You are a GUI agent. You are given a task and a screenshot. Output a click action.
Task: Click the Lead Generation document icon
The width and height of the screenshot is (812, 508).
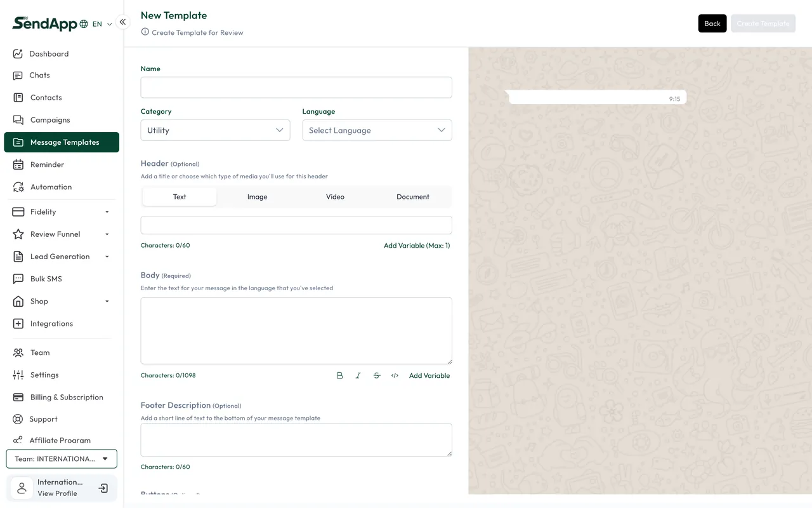[x=18, y=257]
